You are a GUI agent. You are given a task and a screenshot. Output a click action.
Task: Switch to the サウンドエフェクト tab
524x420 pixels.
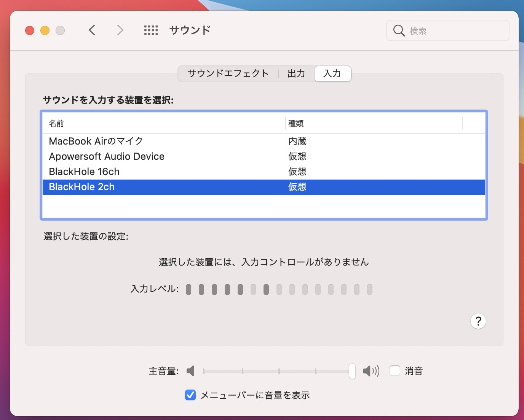(x=228, y=73)
